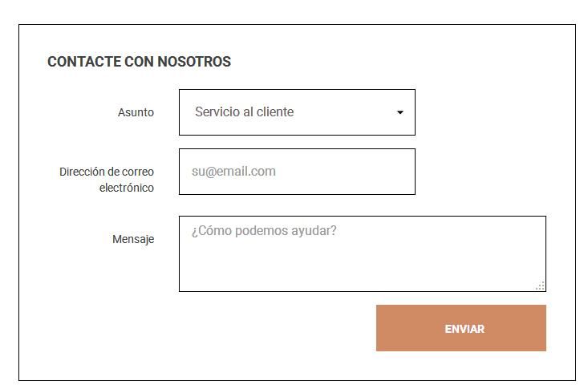Click the 'Dirección de correo electrónico' label
Image resolution: width=588 pixels, height=389 pixels.
[x=107, y=180]
